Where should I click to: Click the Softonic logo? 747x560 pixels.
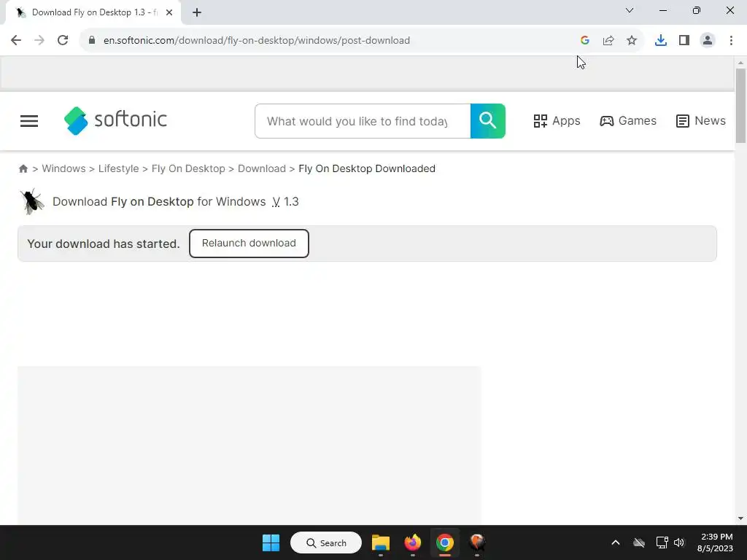[x=115, y=121]
